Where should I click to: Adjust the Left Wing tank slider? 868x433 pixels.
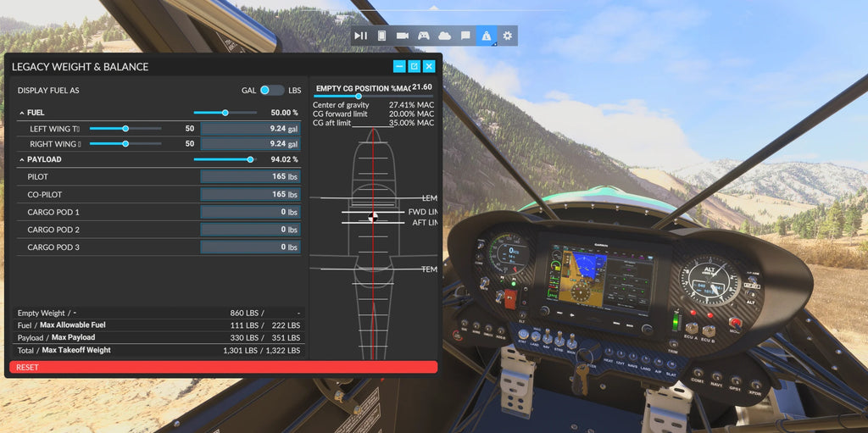(x=125, y=129)
